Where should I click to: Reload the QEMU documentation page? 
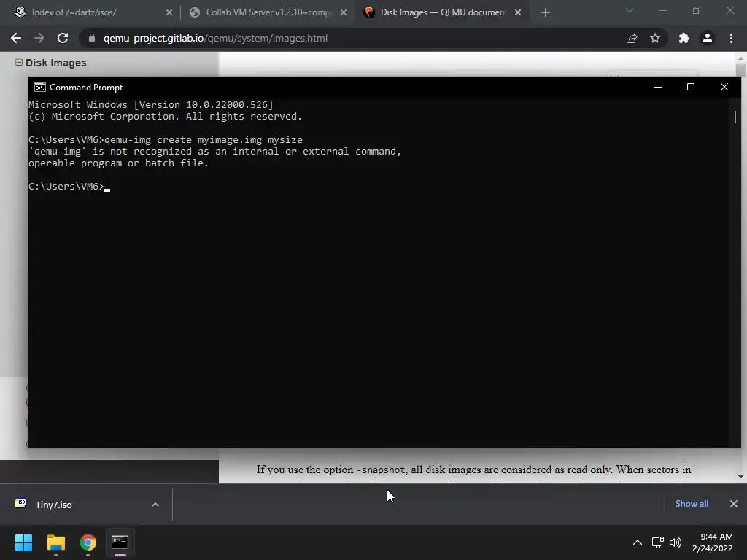[x=63, y=38]
